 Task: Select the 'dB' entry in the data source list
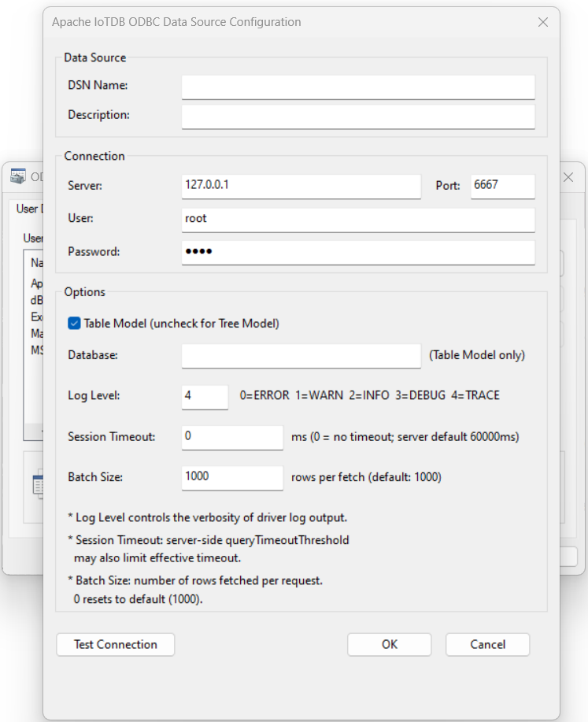(36, 300)
